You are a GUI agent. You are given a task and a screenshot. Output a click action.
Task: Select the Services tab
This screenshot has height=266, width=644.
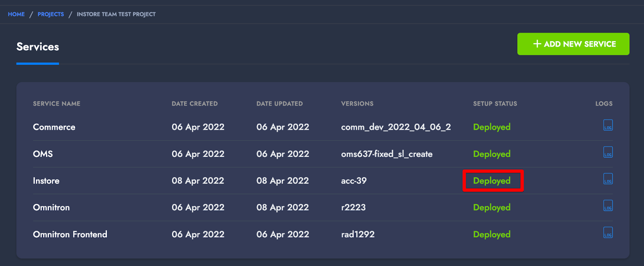tap(37, 47)
